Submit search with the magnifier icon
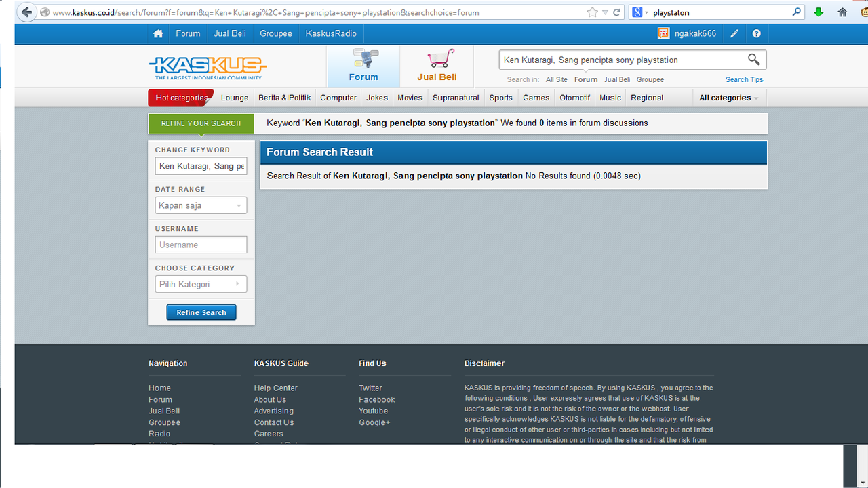 754,60
